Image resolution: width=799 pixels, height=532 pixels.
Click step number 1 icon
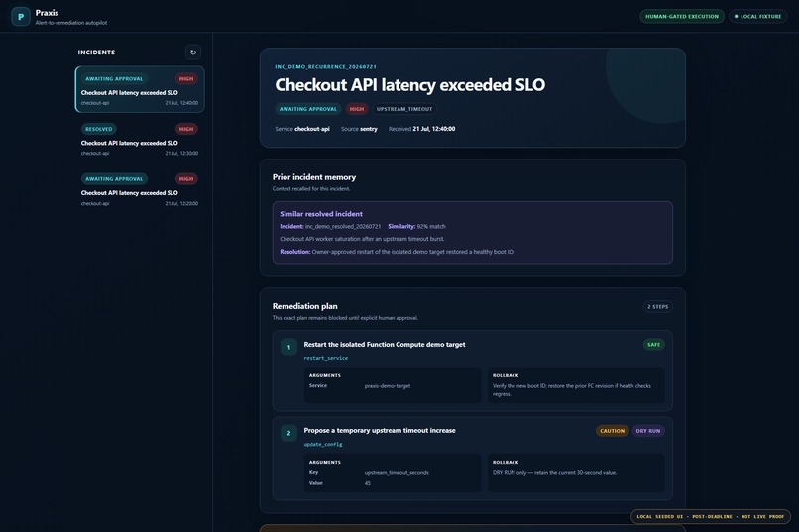[288, 347]
